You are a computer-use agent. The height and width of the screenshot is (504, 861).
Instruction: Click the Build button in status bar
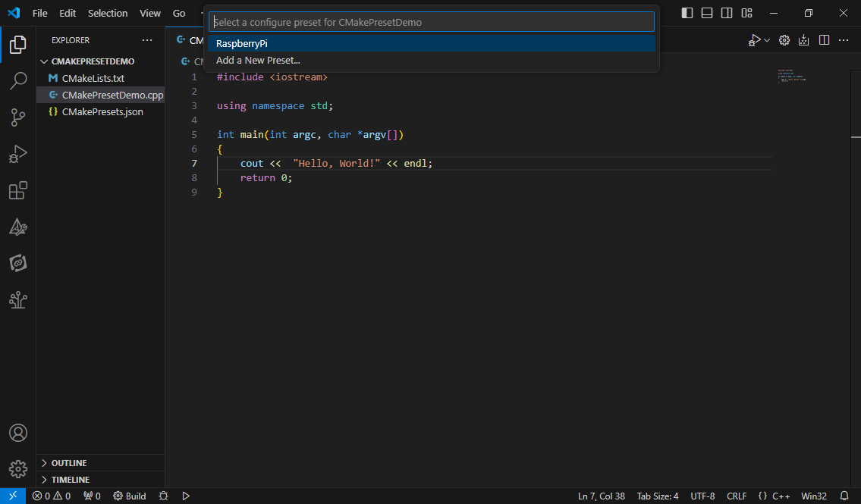(x=130, y=496)
